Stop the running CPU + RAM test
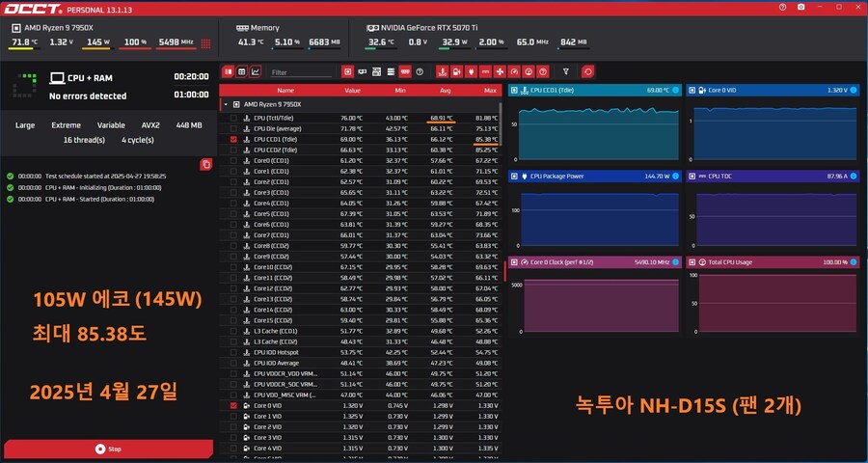Image resolution: width=868 pixels, height=463 pixels. (x=107, y=449)
